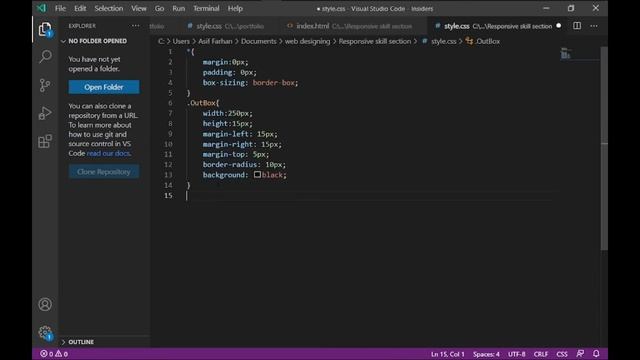Click Documents in the breadcrumb
The height and width of the screenshot is (360, 640).
(x=258, y=41)
